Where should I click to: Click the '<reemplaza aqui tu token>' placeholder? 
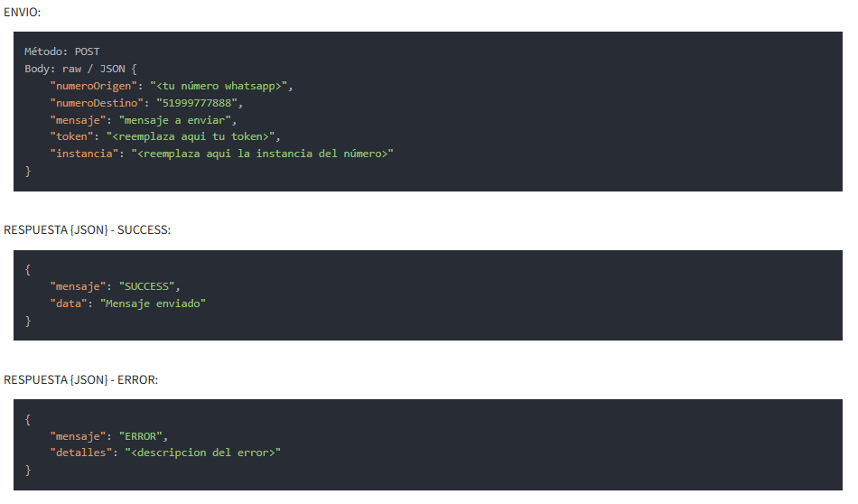(193, 137)
